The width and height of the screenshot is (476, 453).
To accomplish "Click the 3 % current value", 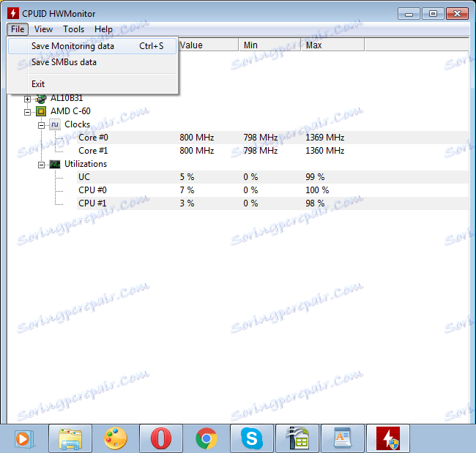I will point(187,203).
